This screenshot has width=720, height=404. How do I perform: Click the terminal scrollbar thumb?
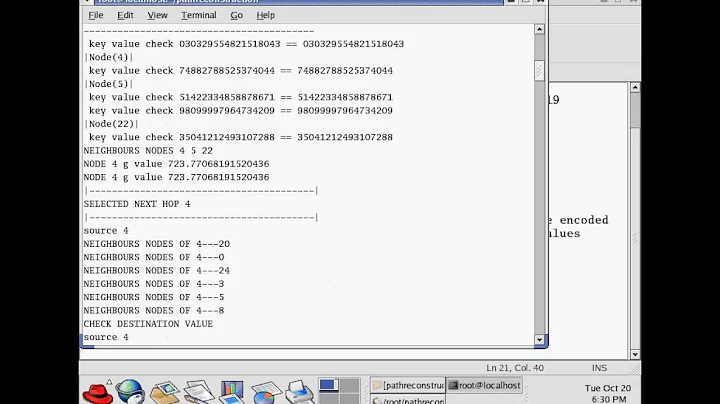point(540,71)
